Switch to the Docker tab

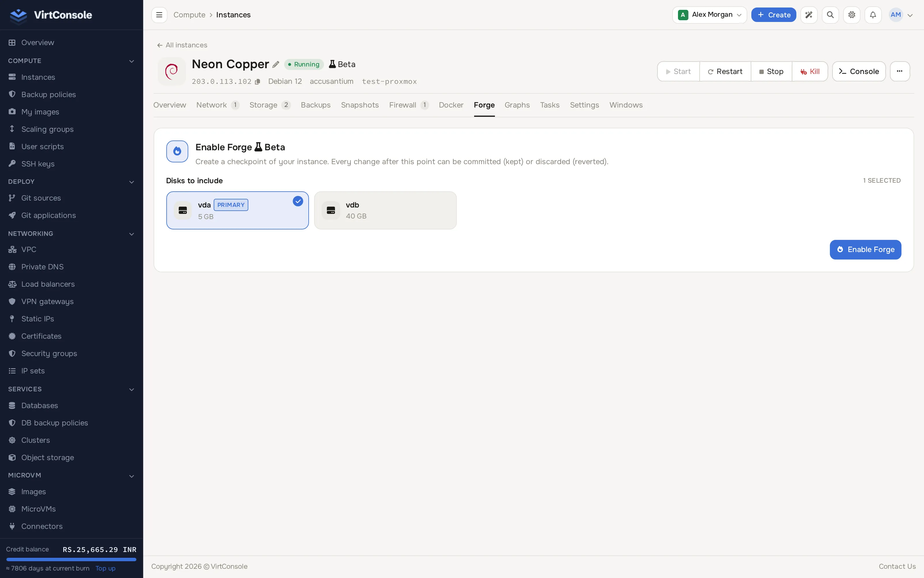click(x=451, y=105)
